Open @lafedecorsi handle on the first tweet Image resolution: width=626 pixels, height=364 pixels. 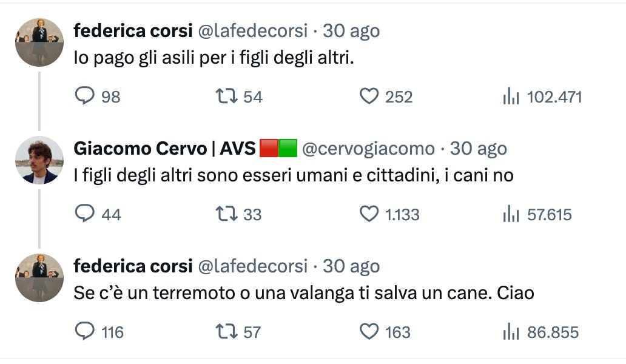[x=253, y=31]
